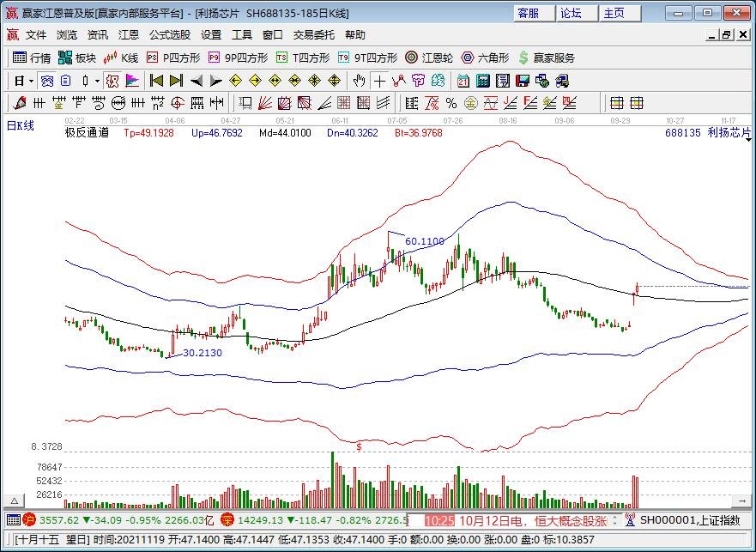The width and height of the screenshot is (756, 552).
Task: Click the blue clipboard info icon
Action: pyautogui.click(x=65, y=81)
